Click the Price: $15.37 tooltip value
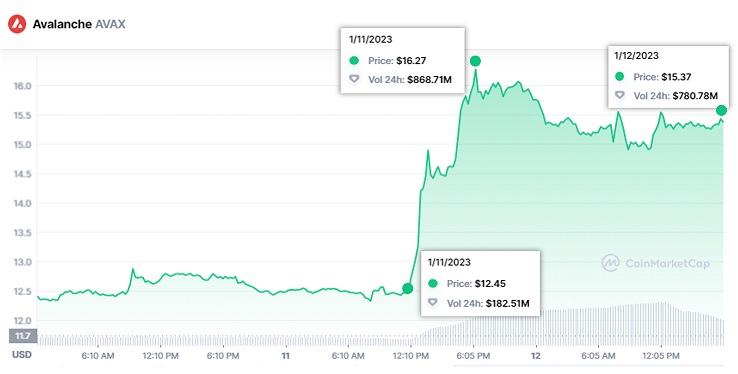Image resolution: width=738 pixels, height=374 pixels. click(x=662, y=77)
